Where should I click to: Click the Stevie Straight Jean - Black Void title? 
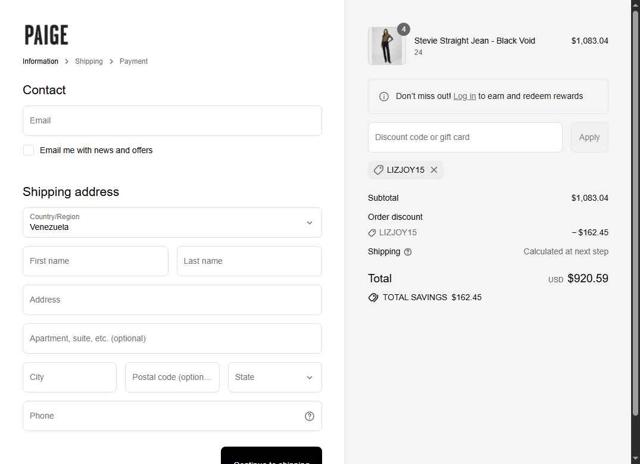tap(474, 41)
